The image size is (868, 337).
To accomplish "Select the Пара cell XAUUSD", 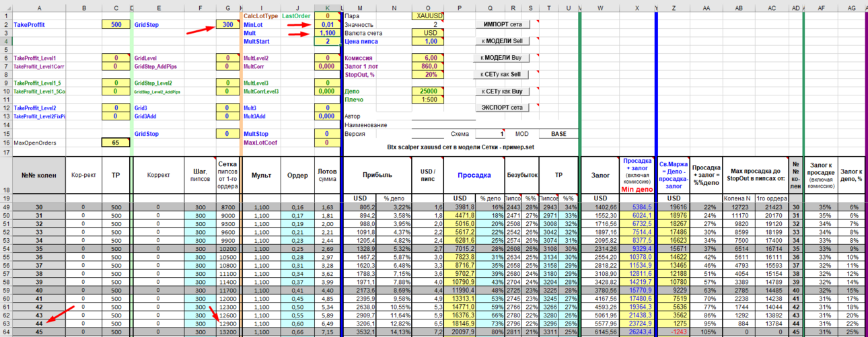I will [x=429, y=15].
